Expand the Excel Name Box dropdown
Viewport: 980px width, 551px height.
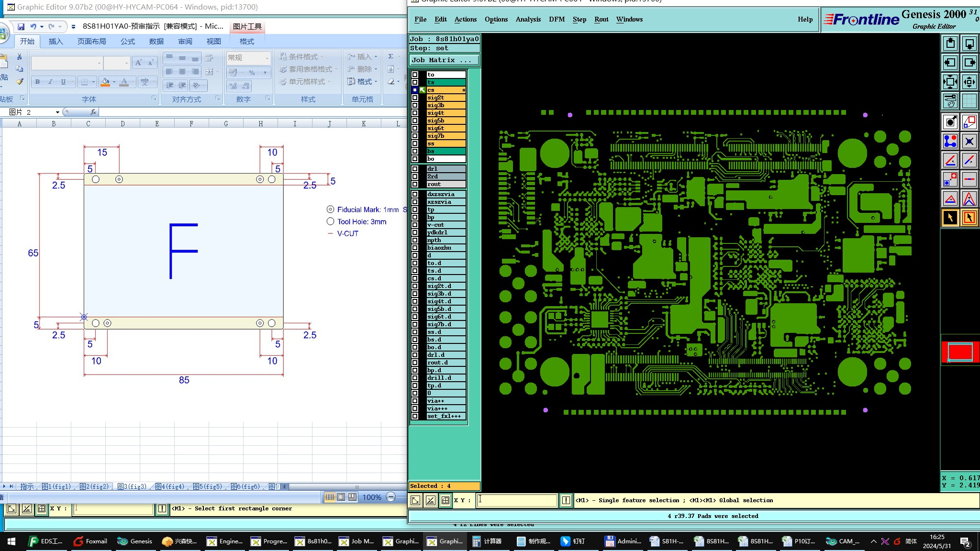[57, 112]
